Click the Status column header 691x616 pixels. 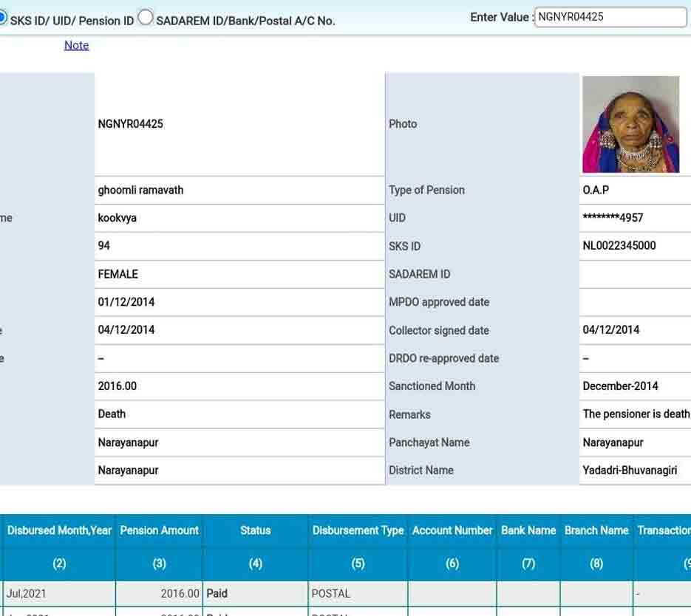(x=255, y=530)
